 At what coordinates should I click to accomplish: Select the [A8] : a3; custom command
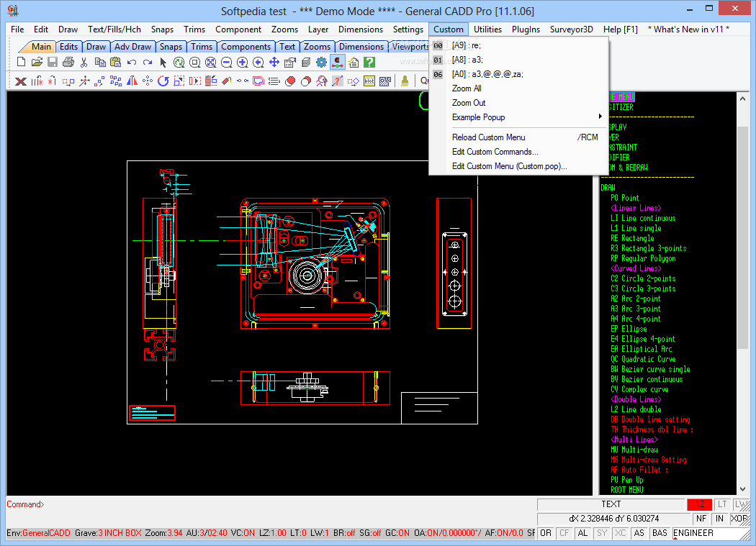[518, 60]
